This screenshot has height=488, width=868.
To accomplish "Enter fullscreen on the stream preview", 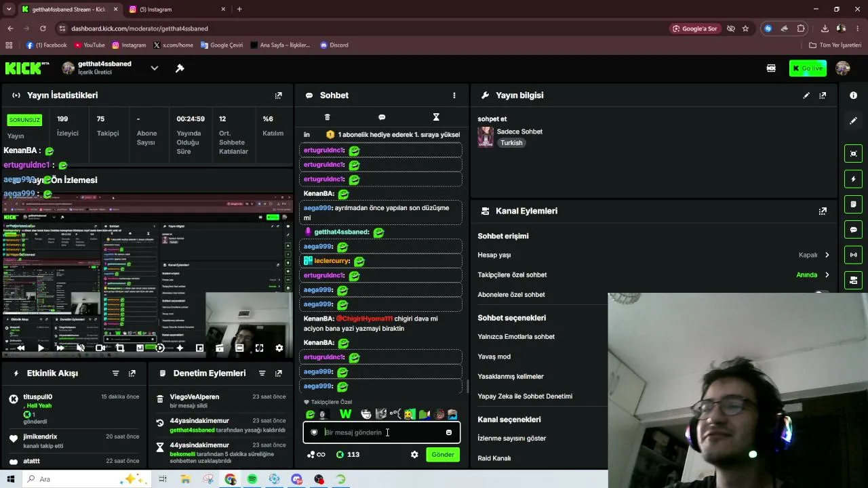I will [x=259, y=348].
